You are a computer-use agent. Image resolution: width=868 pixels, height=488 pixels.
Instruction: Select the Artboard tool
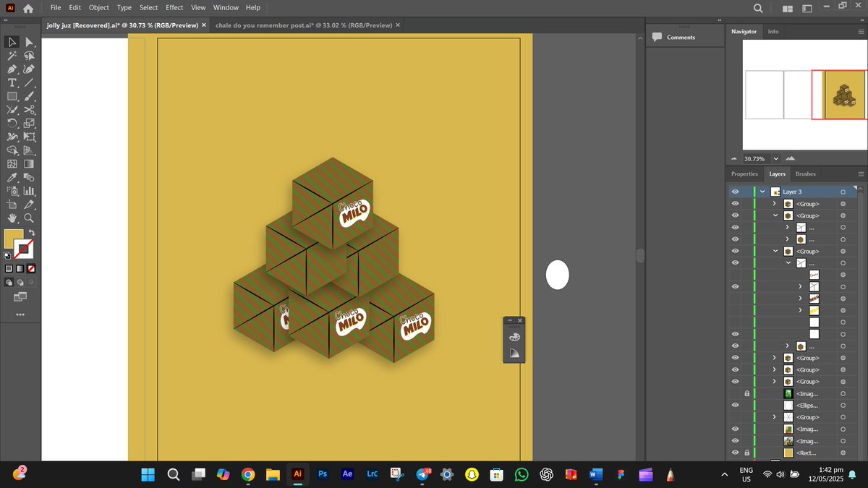click(x=12, y=204)
